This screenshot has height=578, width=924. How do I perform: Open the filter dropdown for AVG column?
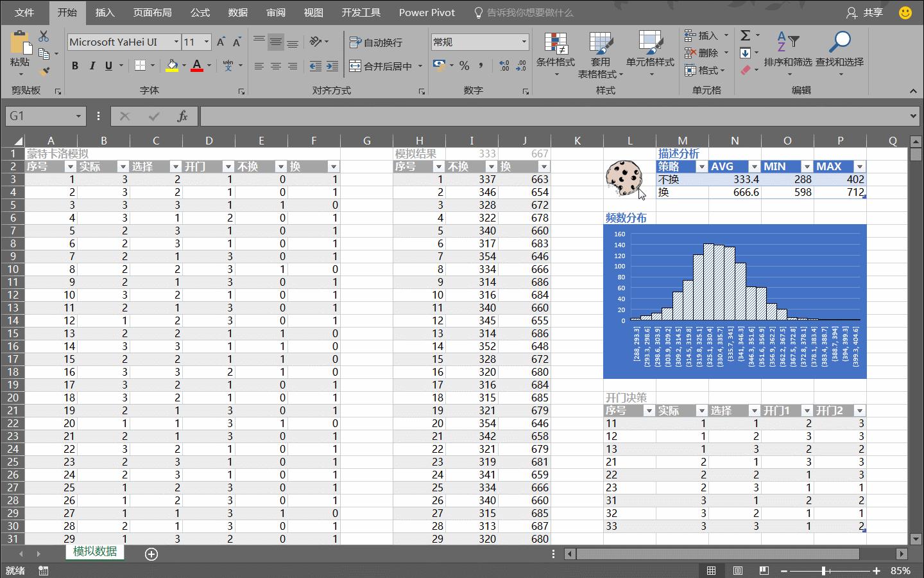[x=754, y=167]
